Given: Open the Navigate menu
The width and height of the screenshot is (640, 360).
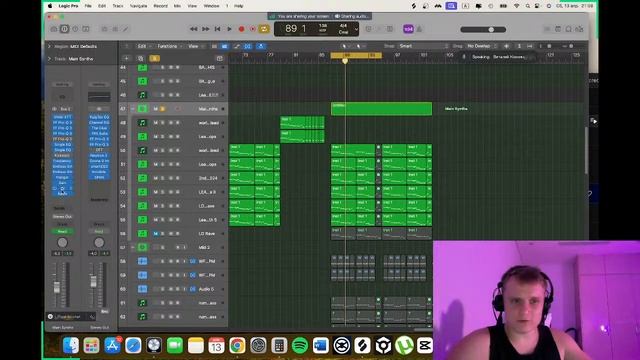Looking at the screenshot, I should pyautogui.click(x=138, y=6).
